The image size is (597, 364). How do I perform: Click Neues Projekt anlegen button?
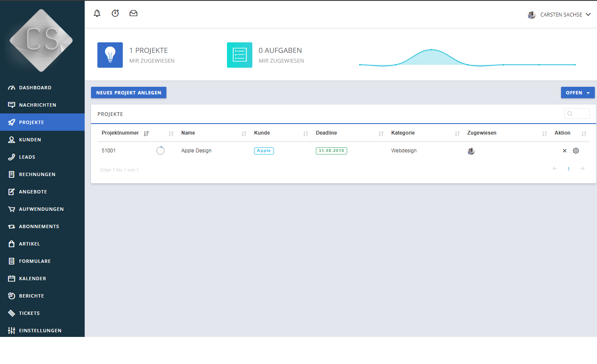pos(129,93)
